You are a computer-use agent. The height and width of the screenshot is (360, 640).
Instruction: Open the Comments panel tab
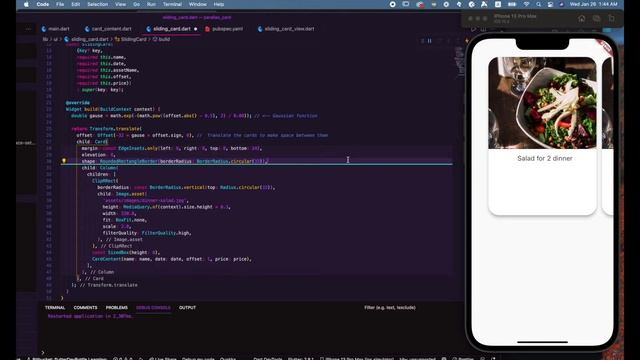pos(85,307)
